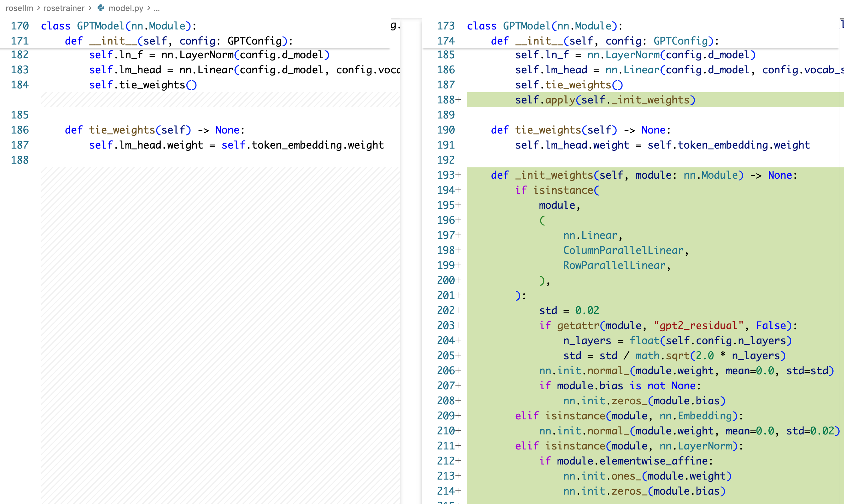Open the rosetrainer breadcrumb dropdown

(x=64, y=8)
